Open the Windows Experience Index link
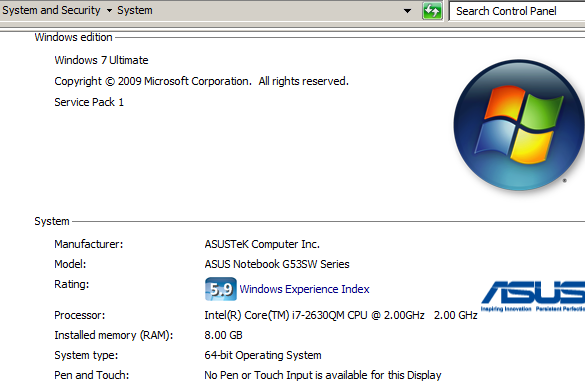 click(304, 289)
